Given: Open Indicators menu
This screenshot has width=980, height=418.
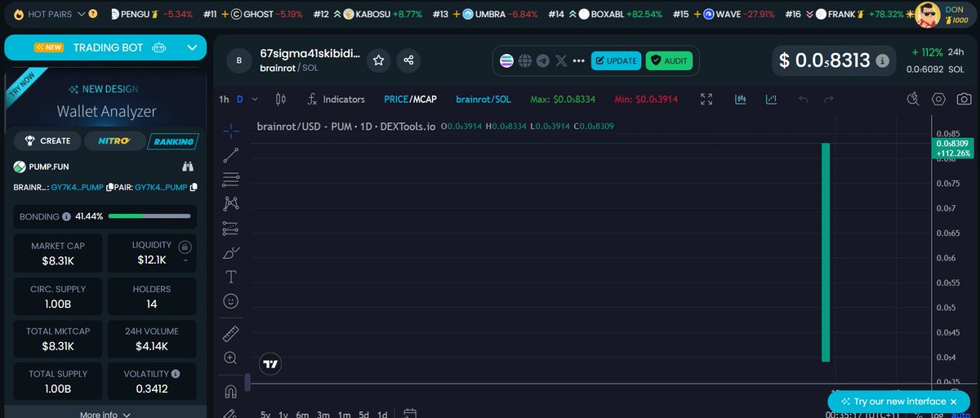Looking at the screenshot, I should (x=336, y=99).
